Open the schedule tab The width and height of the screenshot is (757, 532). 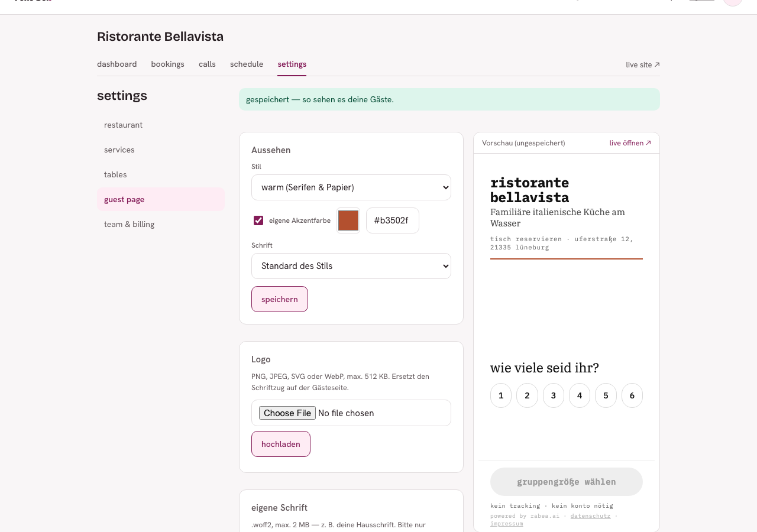pos(247,64)
